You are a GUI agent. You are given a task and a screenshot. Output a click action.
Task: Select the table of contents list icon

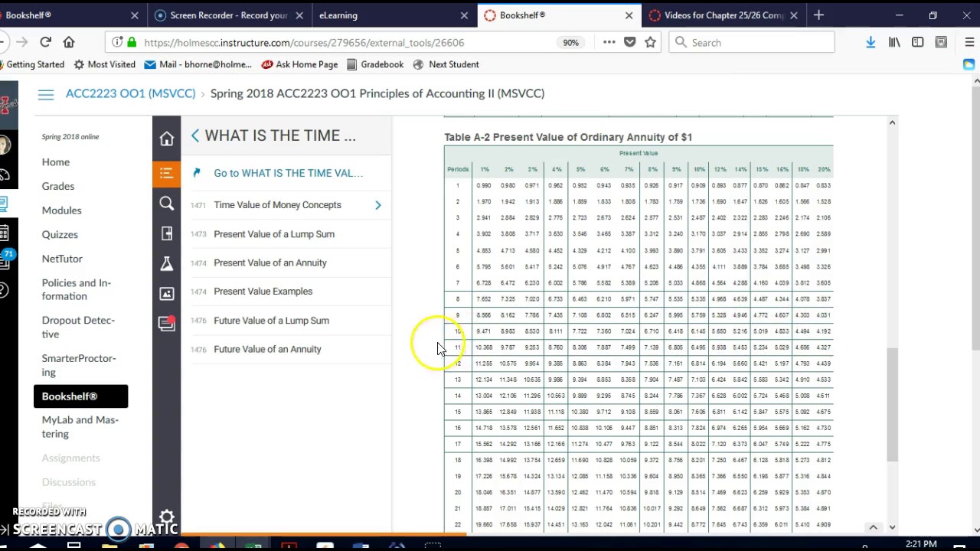166,174
